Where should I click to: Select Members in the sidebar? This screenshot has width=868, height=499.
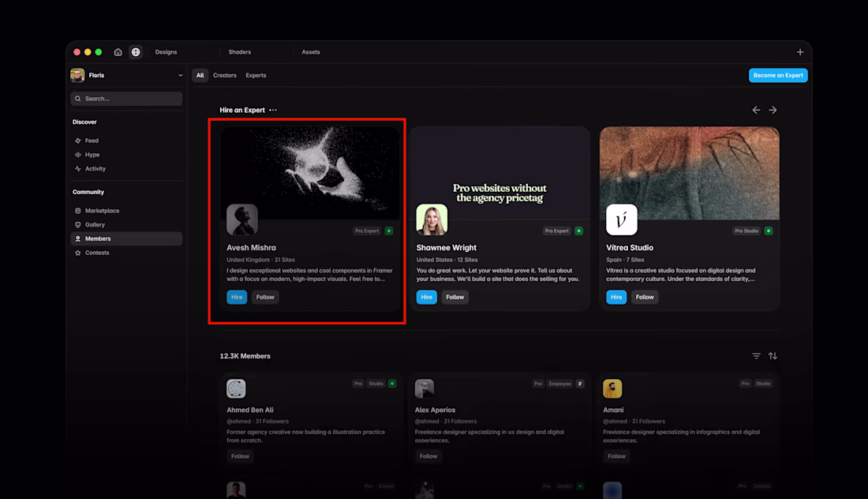coord(126,238)
